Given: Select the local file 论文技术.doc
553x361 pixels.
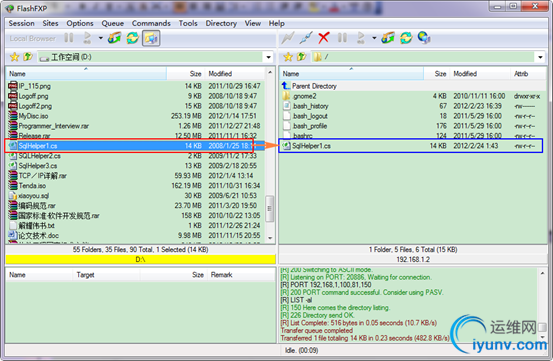Looking at the screenshot, I should [135, 235].
